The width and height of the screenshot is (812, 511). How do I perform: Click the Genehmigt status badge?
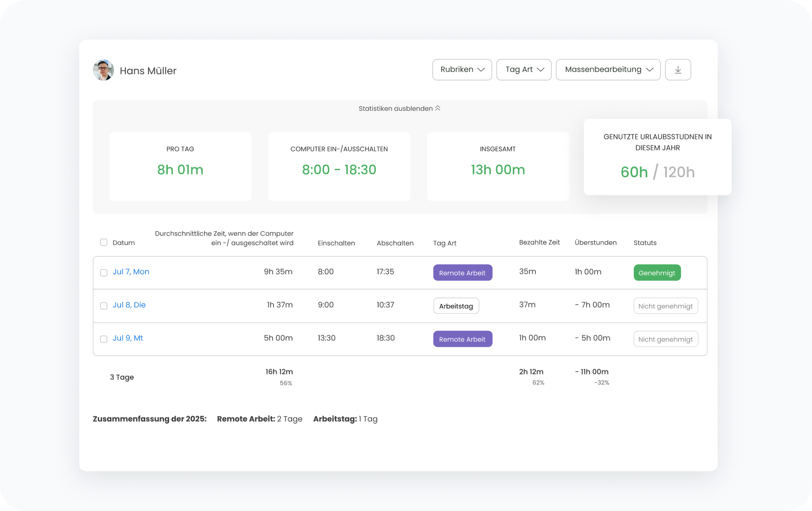(x=657, y=273)
